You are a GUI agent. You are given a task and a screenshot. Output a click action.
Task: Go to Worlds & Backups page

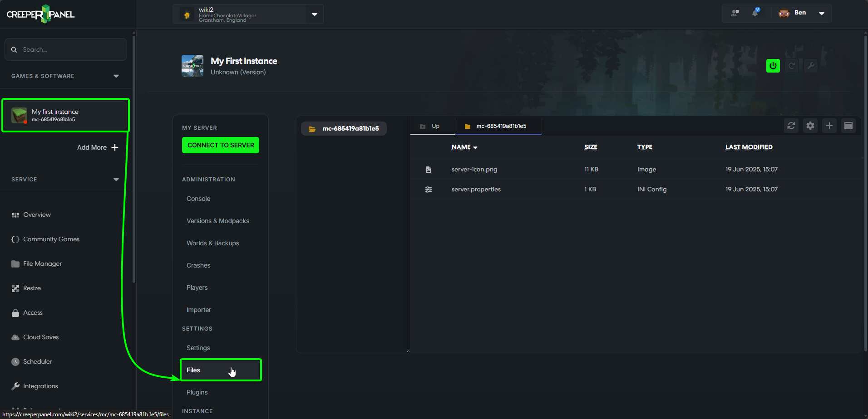212,243
